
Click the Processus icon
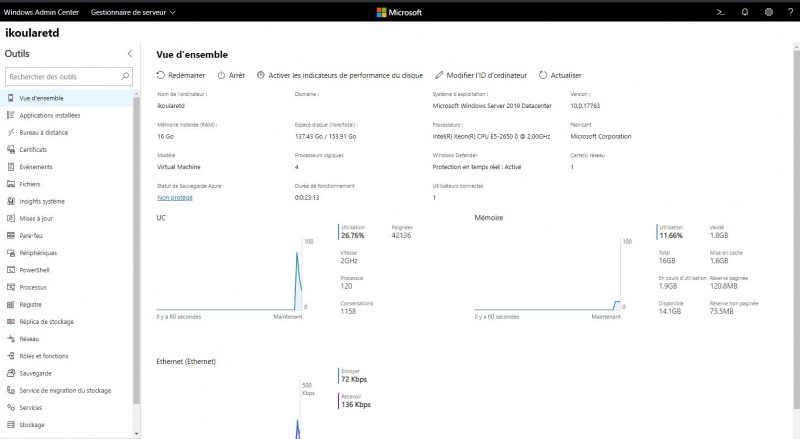[x=11, y=287]
